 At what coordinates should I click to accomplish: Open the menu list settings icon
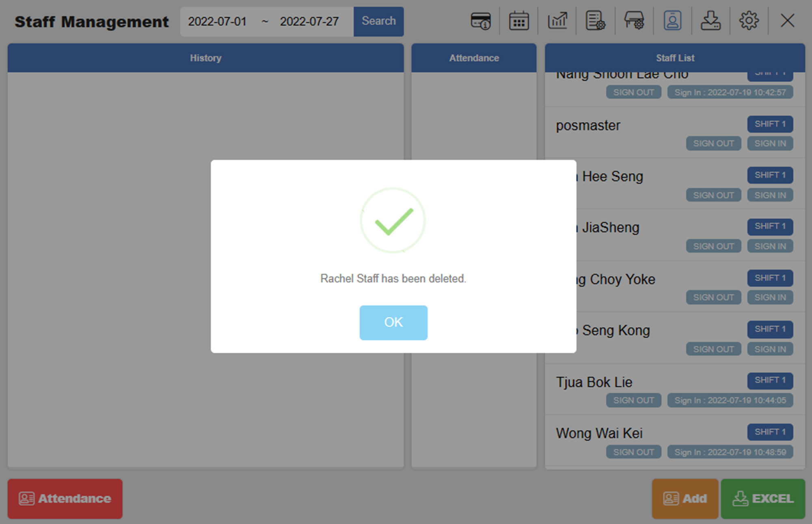[595, 21]
